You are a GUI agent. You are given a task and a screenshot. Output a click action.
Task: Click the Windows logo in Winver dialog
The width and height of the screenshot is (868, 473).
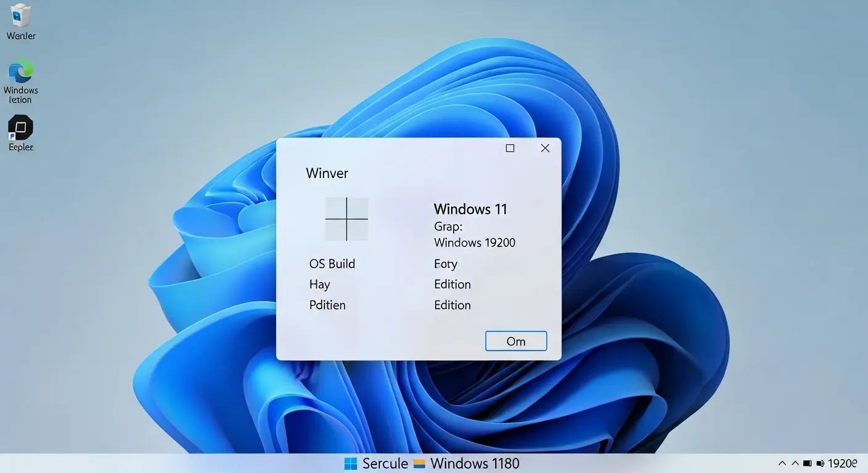point(346,219)
